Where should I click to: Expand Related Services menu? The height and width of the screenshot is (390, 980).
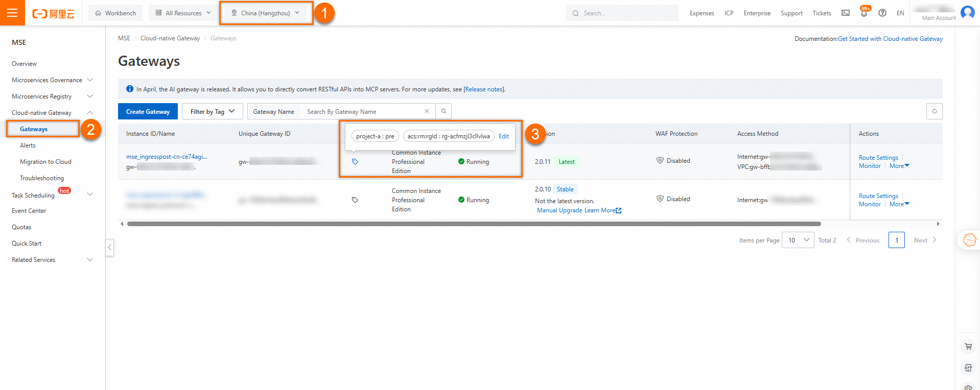90,260
